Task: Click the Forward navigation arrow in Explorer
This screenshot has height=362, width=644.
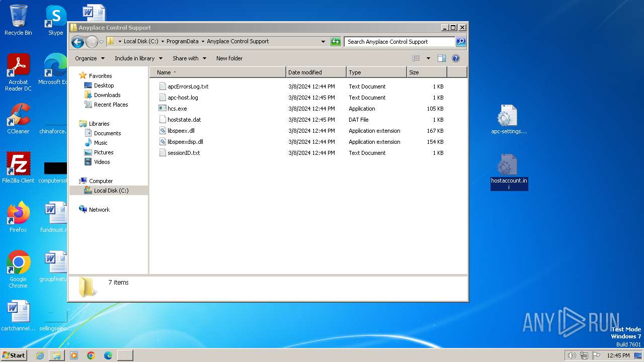Action: 92,42
